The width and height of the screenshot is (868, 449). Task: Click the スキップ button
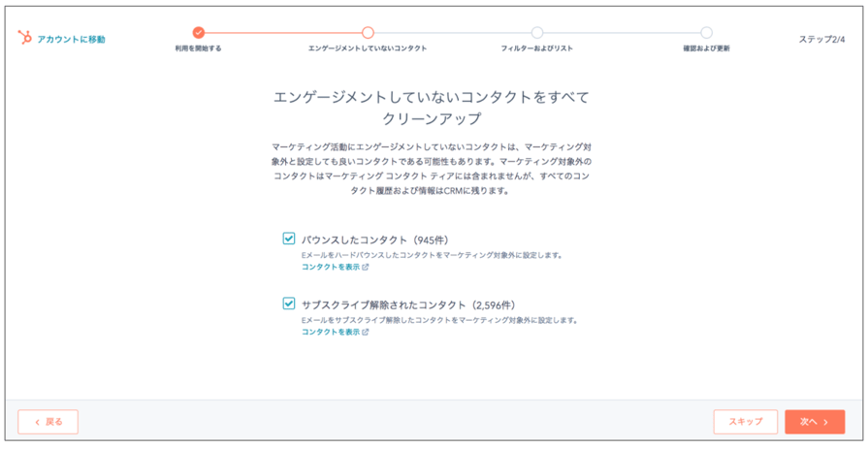pos(746,422)
